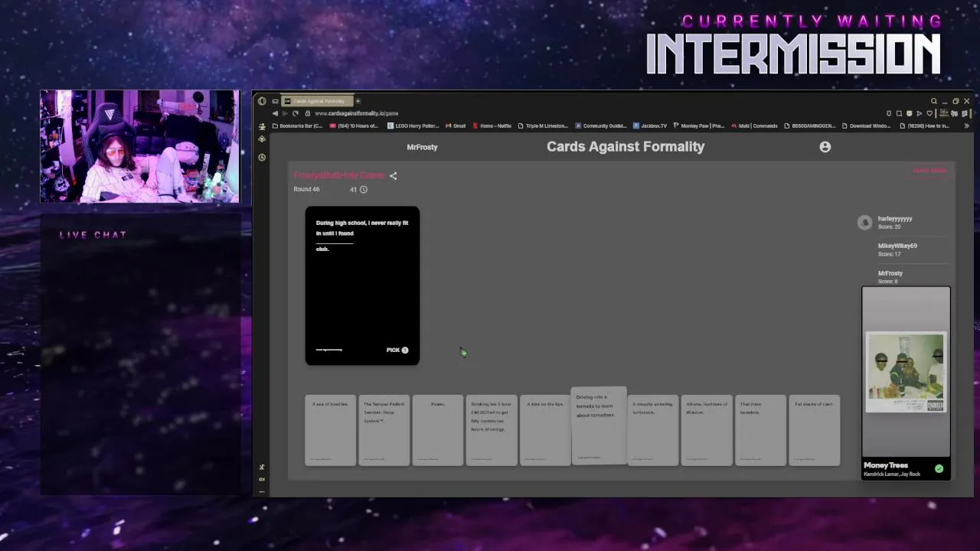Click the Leave Game button
Screen dimensions: 980x551
(x=929, y=171)
